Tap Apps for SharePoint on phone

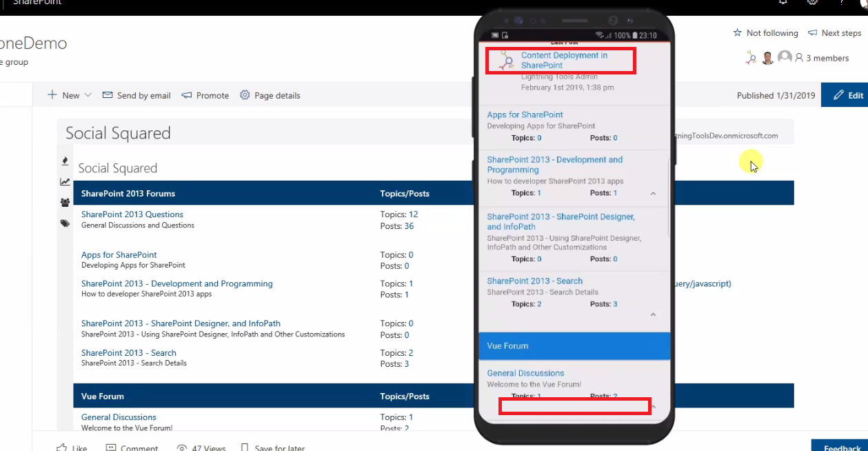click(x=525, y=114)
